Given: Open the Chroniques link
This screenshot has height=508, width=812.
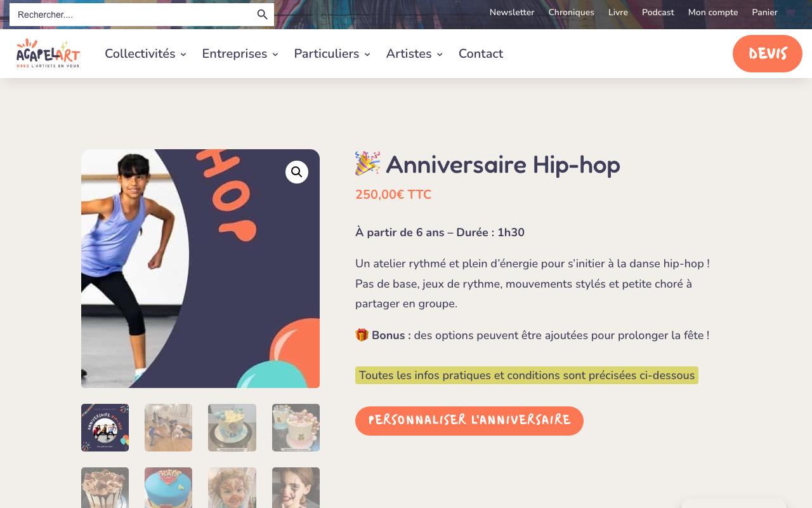Looking at the screenshot, I should pos(571,12).
